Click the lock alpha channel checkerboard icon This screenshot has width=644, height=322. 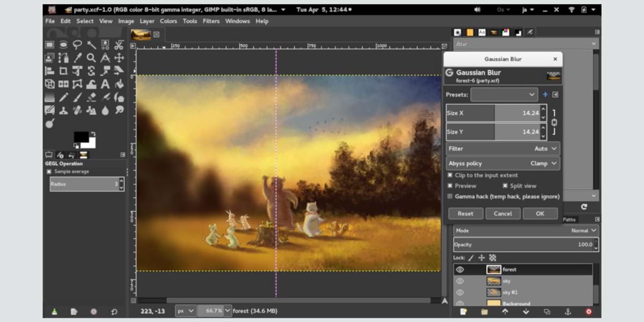point(493,258)
